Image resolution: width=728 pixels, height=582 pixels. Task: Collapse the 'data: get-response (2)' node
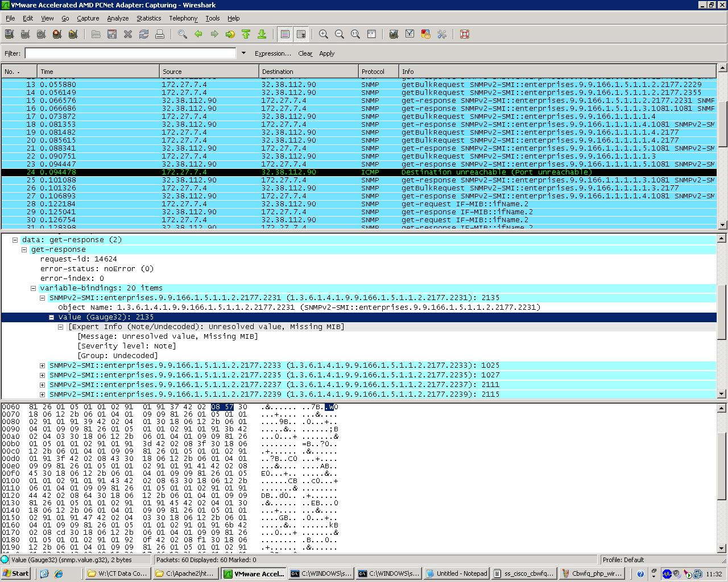pyautogui.click(x=15, y=240)
